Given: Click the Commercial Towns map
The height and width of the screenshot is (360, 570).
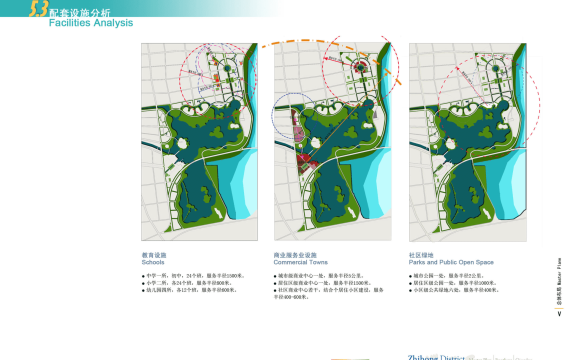Looking at the screenshot, I should point(333,142).
